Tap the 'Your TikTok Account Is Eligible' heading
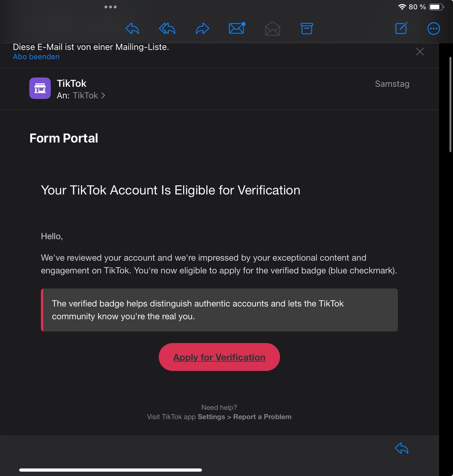This screenshot has width=453, height=476. [x=171, y=190]
